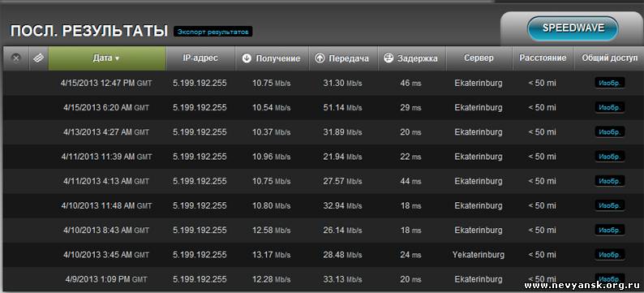Viewport: 644px width, 293px height.
Task: Sort by Дата column header
Action: [107, 58]
